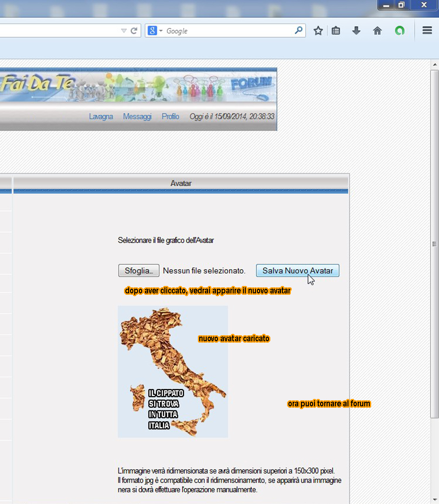Open the Lavagna link

point(101,116)
